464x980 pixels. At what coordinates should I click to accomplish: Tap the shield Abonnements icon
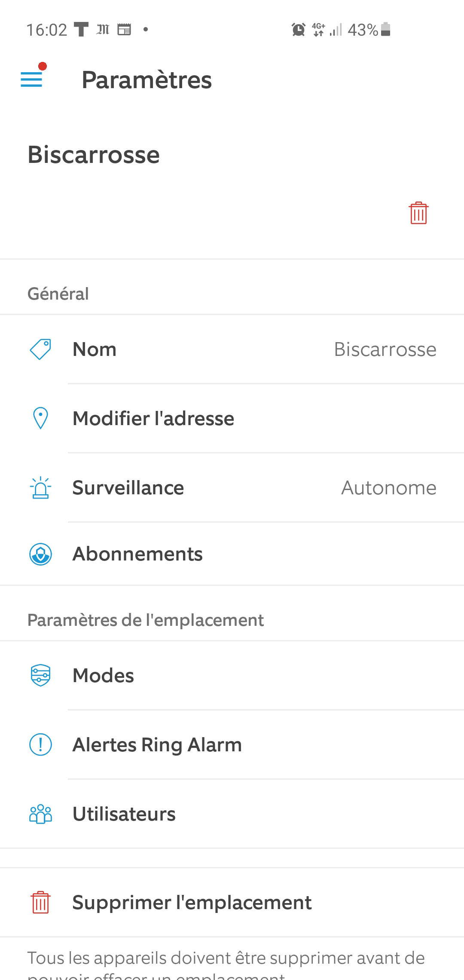pyautogui.click(x=40, y=554)
